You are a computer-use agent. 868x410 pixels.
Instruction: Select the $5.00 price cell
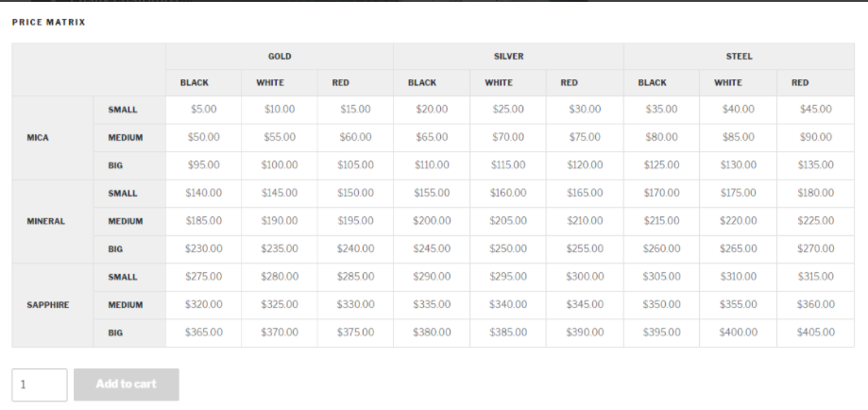(x=204, y=110)
